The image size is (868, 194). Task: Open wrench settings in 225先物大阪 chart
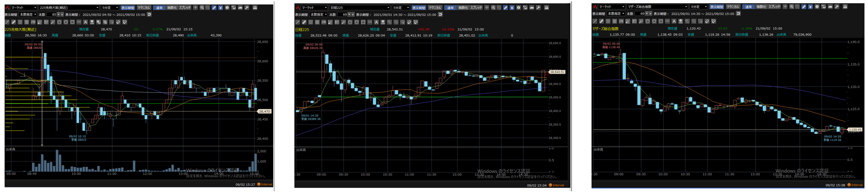[247, 8]
